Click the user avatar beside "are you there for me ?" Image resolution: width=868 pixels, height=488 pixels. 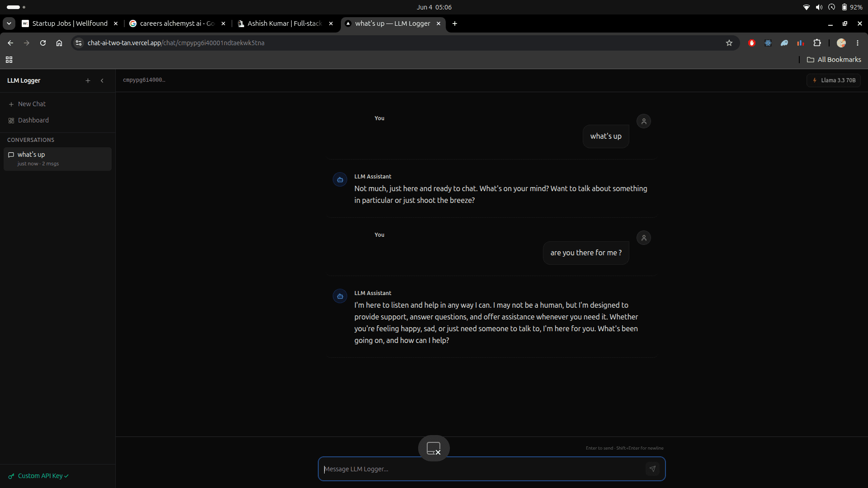(644, 238)
